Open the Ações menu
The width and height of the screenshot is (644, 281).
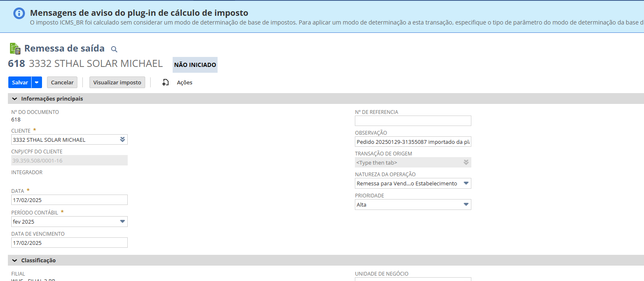coord(184,82)
